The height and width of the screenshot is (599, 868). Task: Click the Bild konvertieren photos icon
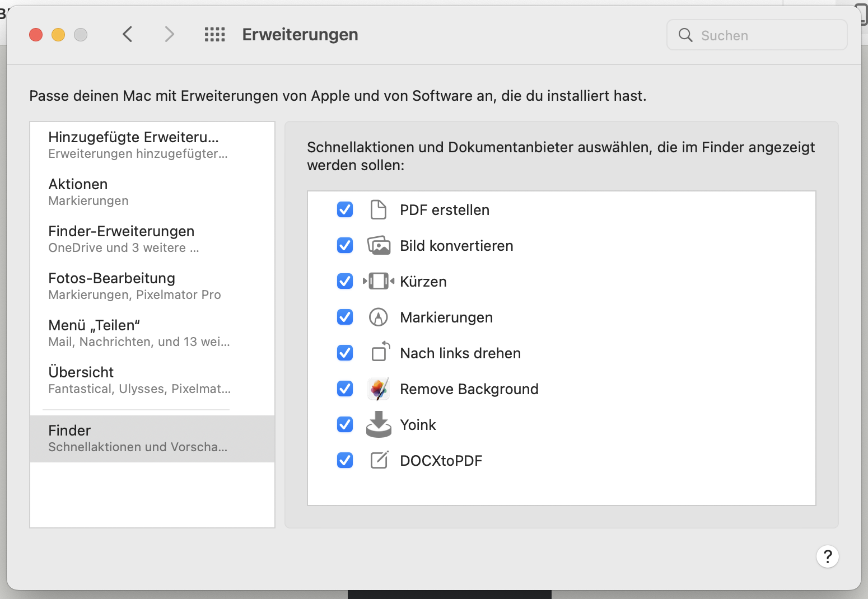click(x=379, y=246)
